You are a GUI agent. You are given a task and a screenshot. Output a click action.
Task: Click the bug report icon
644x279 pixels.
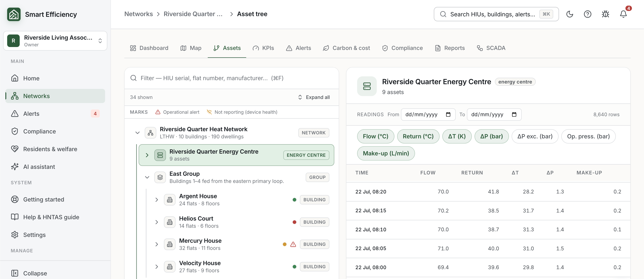(x=605, y=14)
